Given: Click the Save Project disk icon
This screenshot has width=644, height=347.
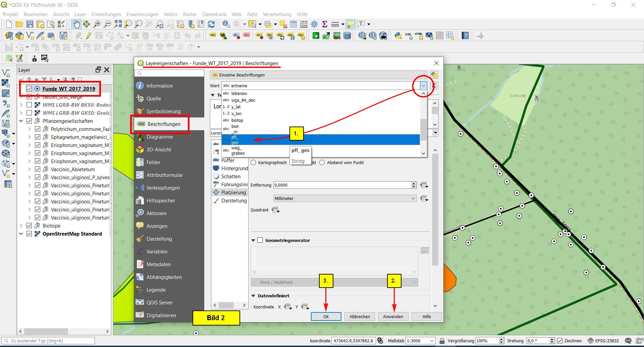Looking at the screenshot, I should click(x=30, y=24).
